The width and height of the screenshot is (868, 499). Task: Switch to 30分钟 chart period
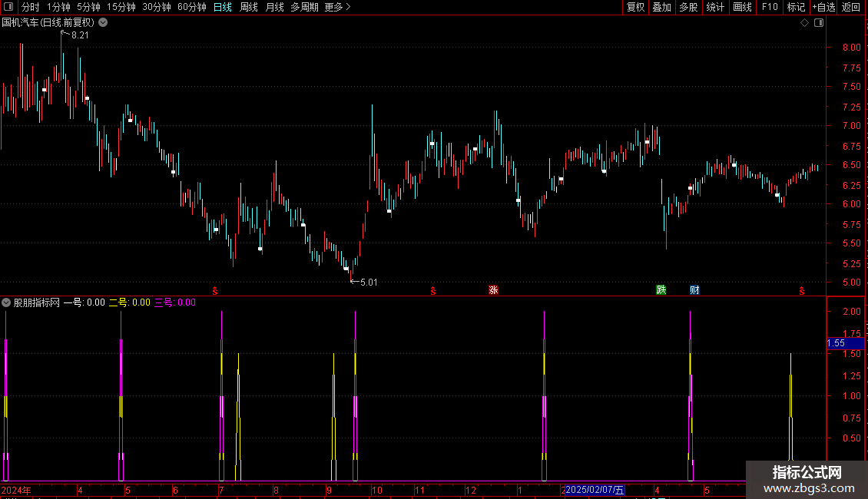click(156, 7)
